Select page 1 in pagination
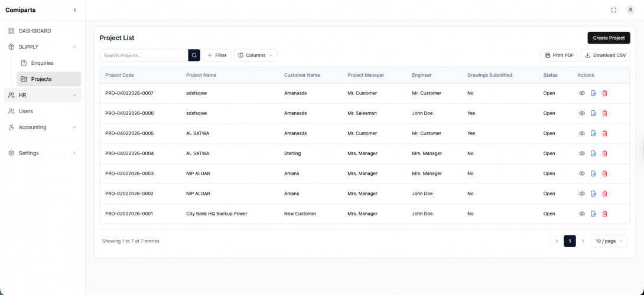 570,241
